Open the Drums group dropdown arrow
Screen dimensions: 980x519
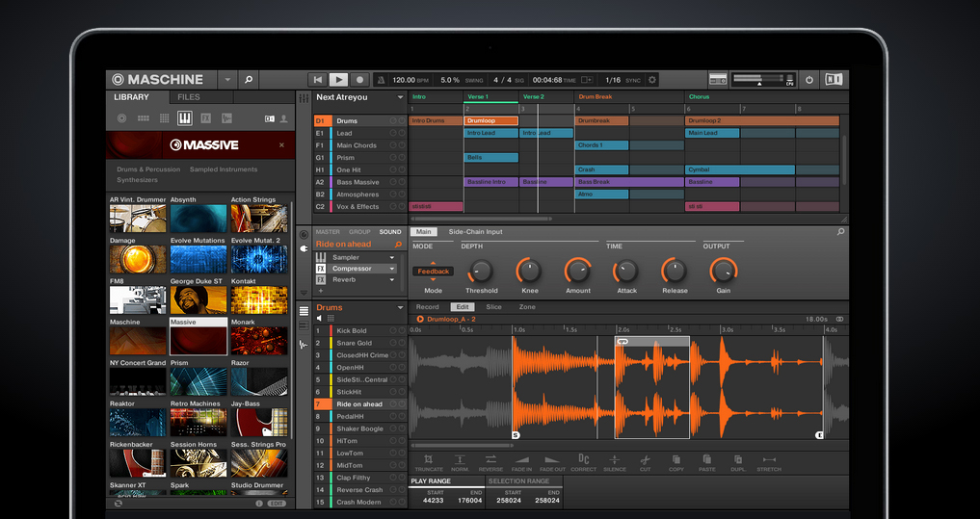click(x=400, y=307)
